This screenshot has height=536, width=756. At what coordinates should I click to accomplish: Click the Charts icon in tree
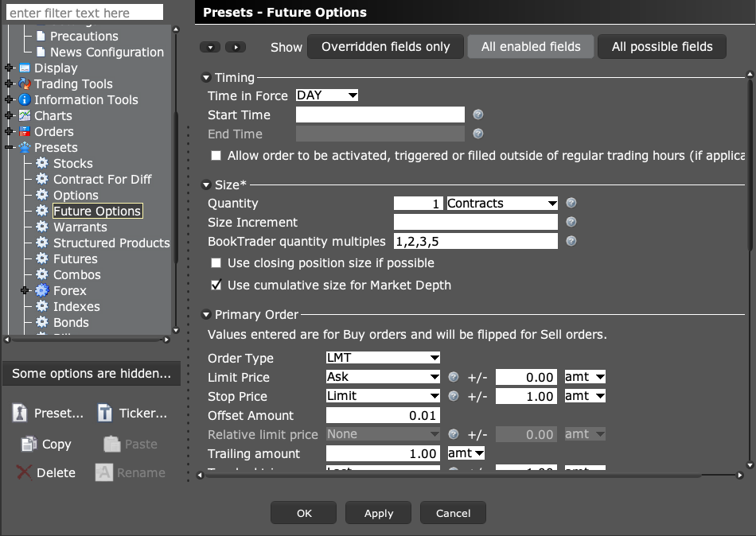tap(25, 115)
